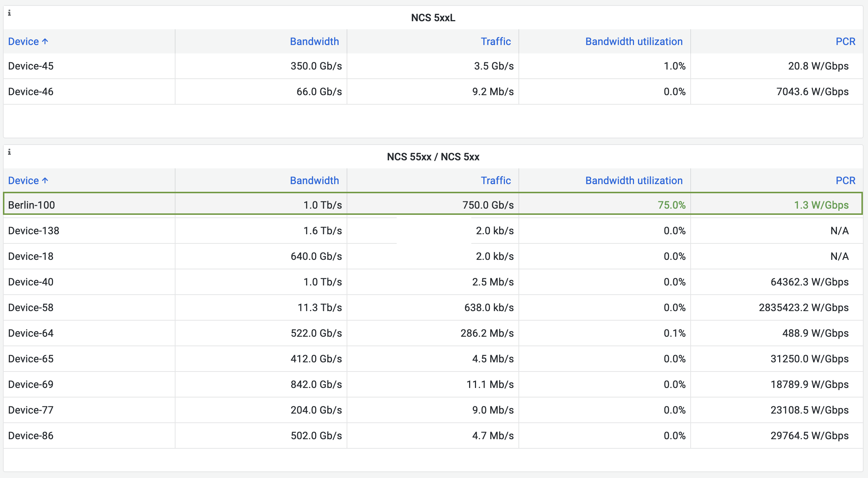Click info icon on NCS 55xx panel
Image resolution: width=868 pixels, height=478 pixels.
coord(10,152)
